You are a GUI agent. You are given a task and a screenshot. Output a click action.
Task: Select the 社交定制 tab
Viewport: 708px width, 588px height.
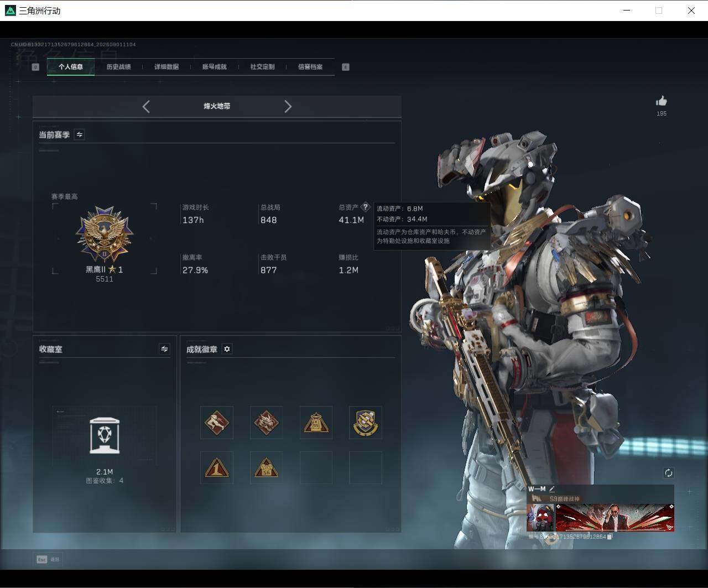pyautogui.click(x=262, y=67)
